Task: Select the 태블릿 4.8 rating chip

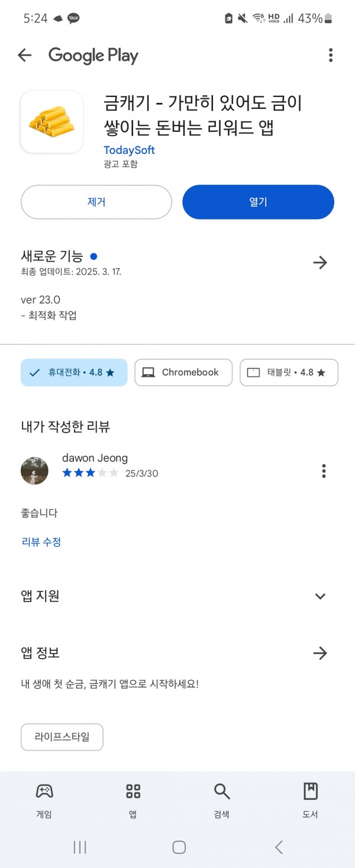Action: pos(289,372)
